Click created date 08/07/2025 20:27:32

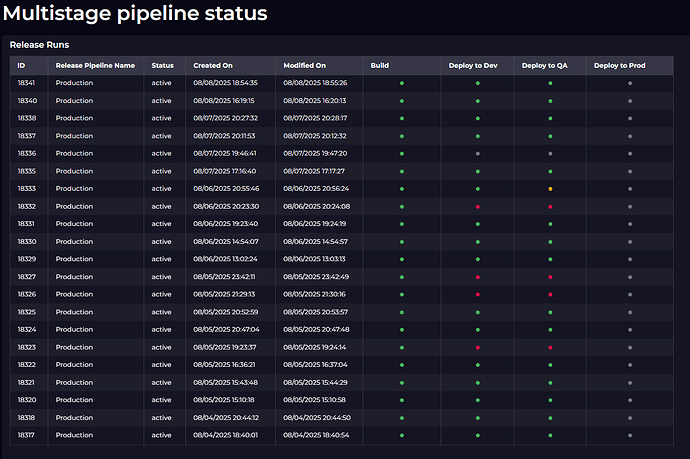pyautogui.click(x=225, y=118)
